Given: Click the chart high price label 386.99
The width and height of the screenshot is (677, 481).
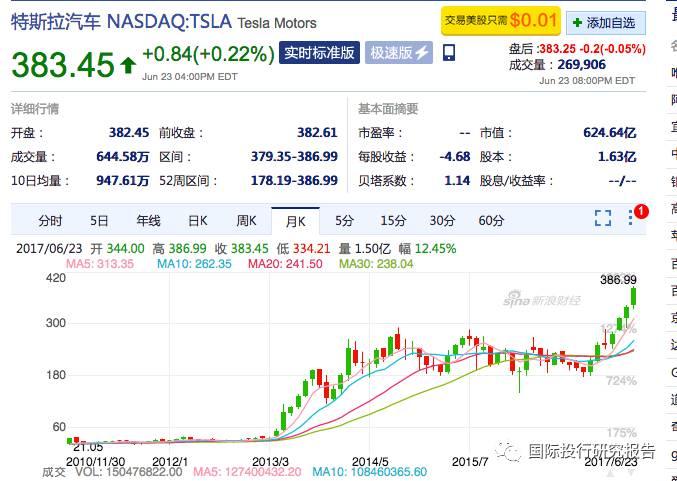Looking at the screenshot, I should (x=618, y=280).
